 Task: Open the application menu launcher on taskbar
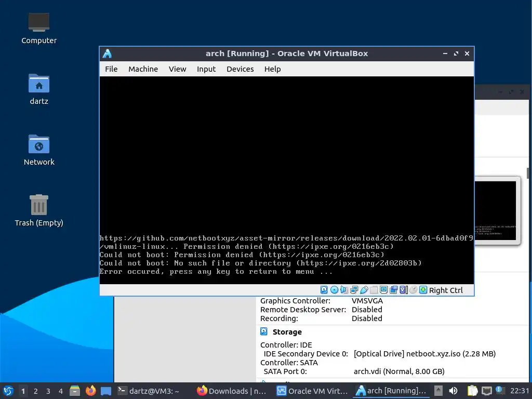pos(8,391)
